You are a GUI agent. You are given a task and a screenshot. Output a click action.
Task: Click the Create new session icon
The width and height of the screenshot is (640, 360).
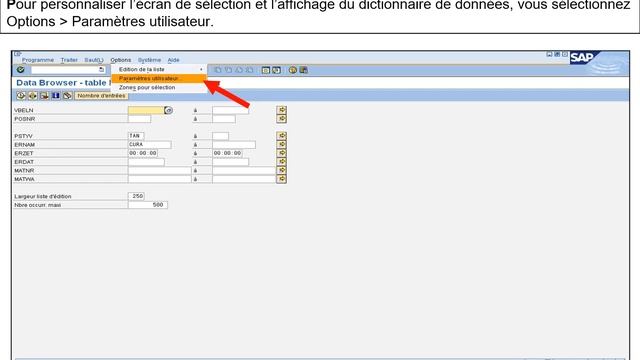point(266,70)
